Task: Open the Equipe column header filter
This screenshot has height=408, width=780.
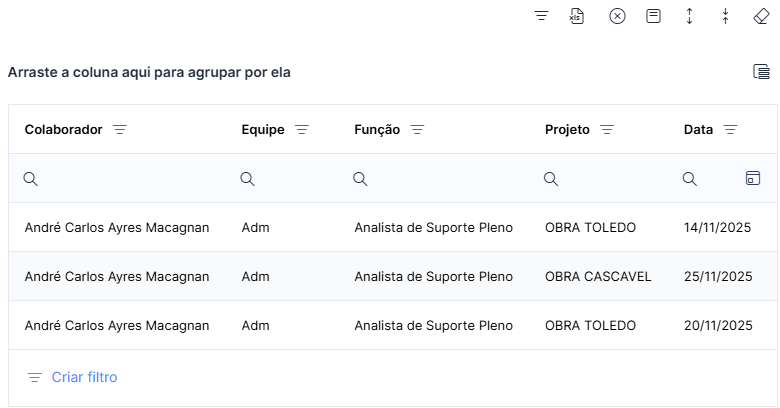Action: tap(302, 130)
